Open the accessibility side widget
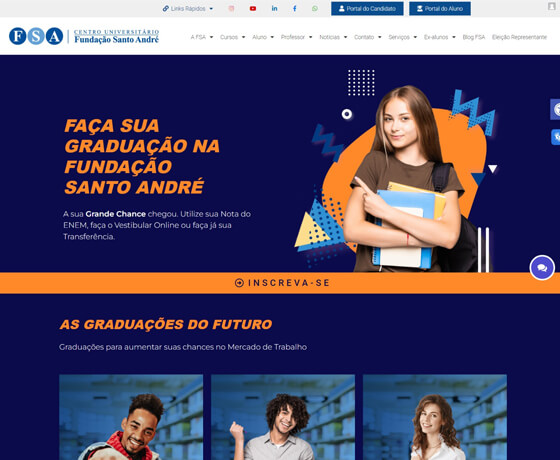Screen dimensions: 560x460 555,109
